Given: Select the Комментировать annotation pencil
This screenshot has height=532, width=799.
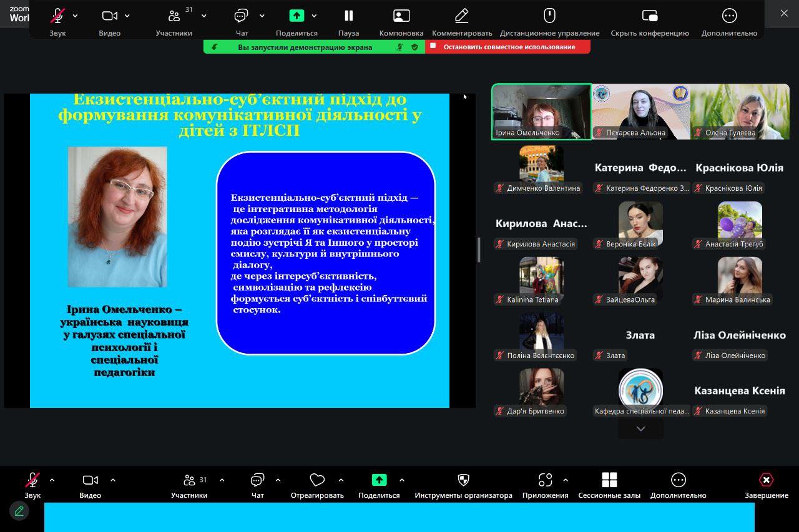Looking at the screenshot, I should tap(461, 16).
